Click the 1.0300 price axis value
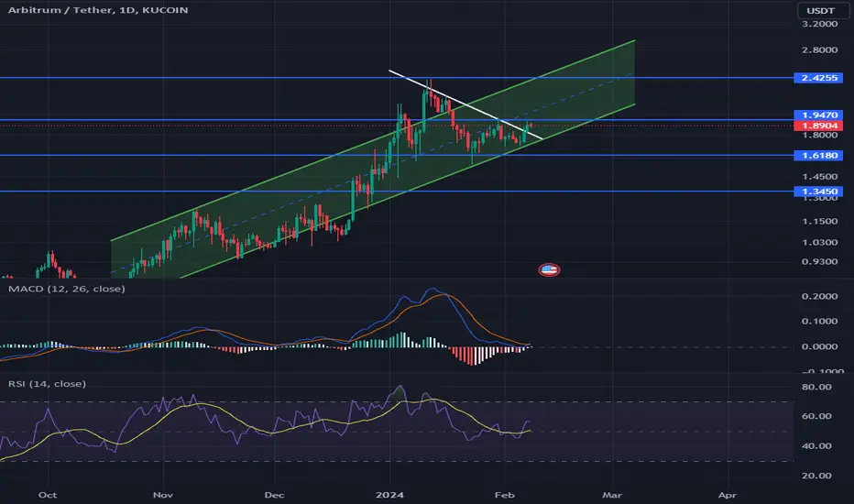Screen dimensions: 854x504 [x=820, y=242]
